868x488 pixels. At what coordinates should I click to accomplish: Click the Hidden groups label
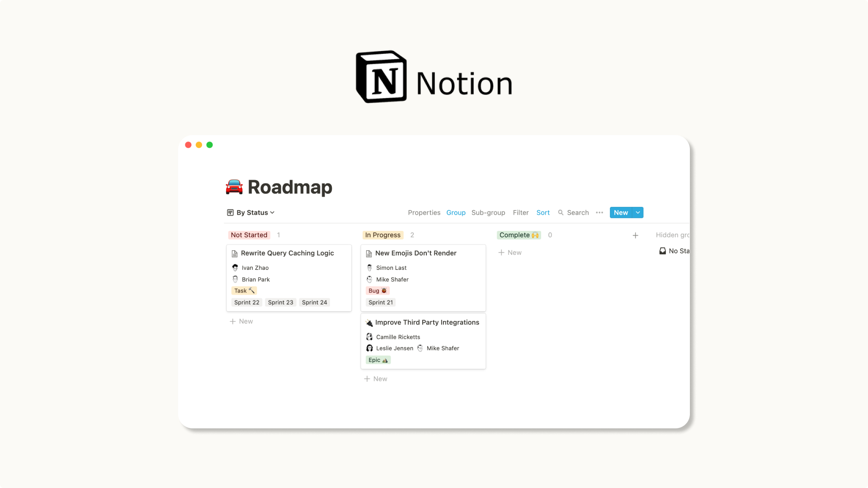point(673,235)
